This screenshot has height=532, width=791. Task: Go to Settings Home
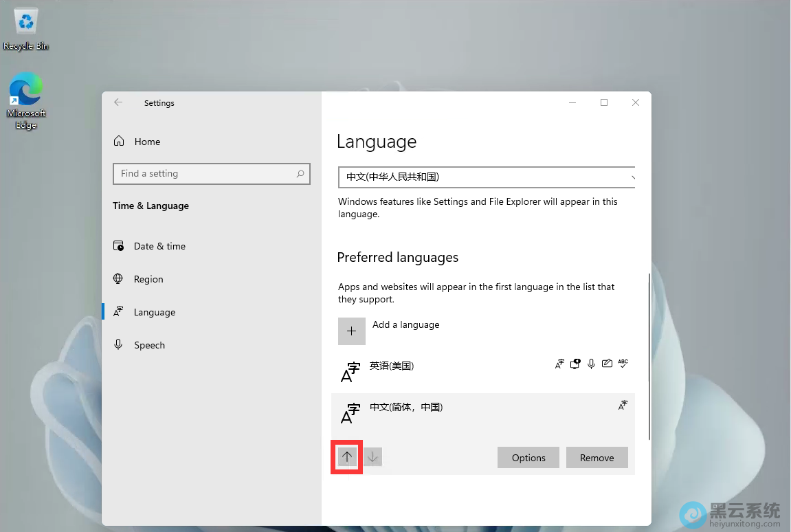point(147,142)
